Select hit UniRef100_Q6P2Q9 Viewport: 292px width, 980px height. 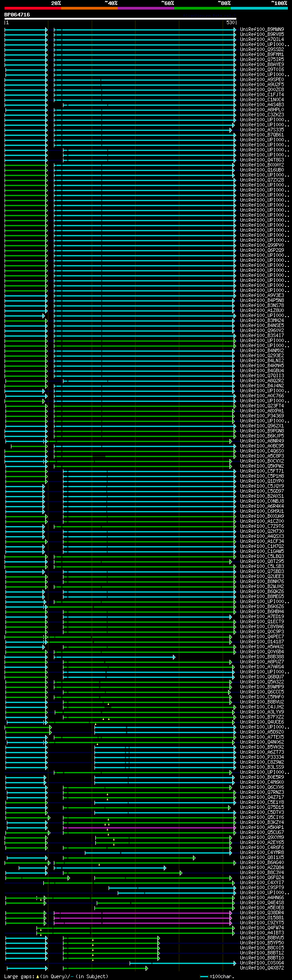pyautogui.click(x=262, y=250)
